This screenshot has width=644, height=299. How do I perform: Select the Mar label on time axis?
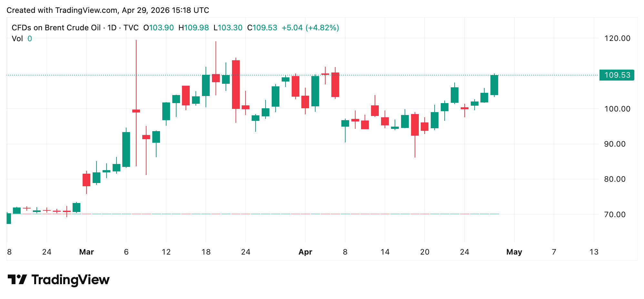[x=86, y=252]
